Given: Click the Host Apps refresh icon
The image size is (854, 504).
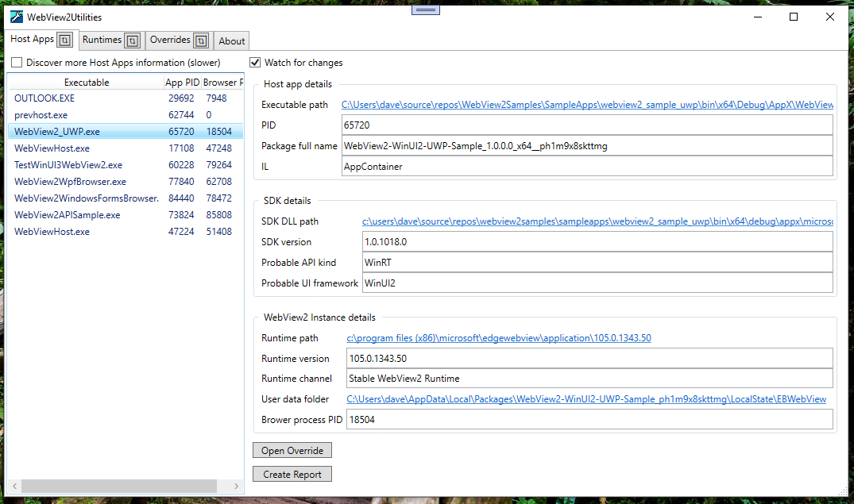Looking at the screenshot, I should (x=65, y=40).
